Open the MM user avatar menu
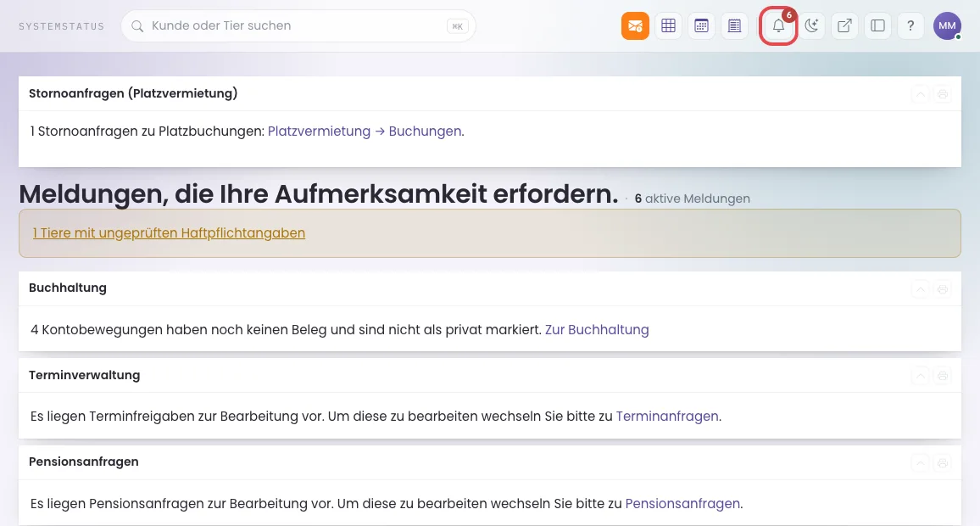This screenshot has height=526, width=980. pos(947,25)
